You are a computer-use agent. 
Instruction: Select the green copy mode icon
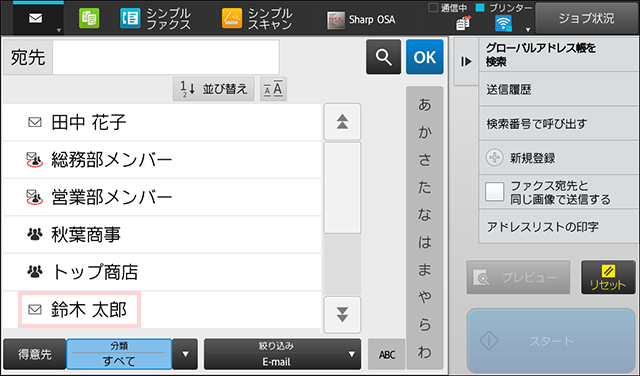[89, 19]
